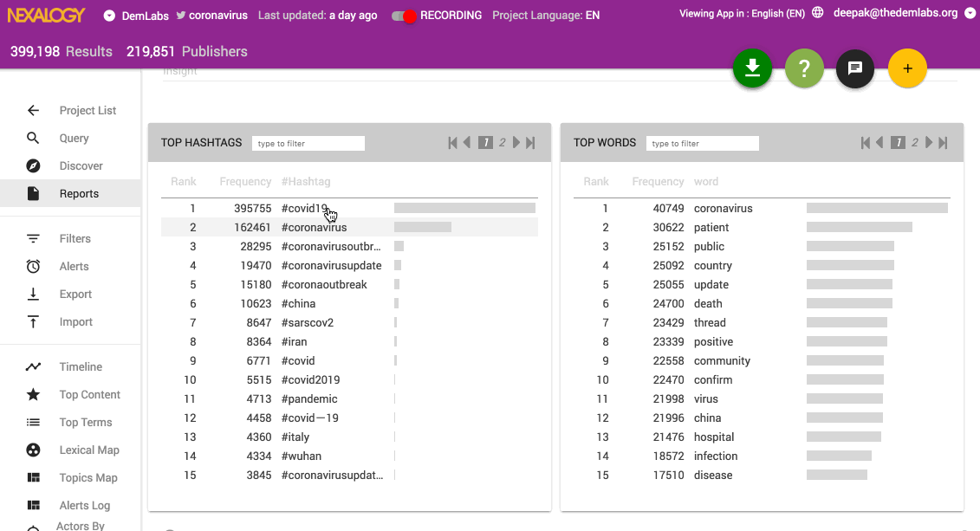Open Alerts from the sidebar
Image resolution: width=980 pixels, height=531 pixels.
pos(74,266)
